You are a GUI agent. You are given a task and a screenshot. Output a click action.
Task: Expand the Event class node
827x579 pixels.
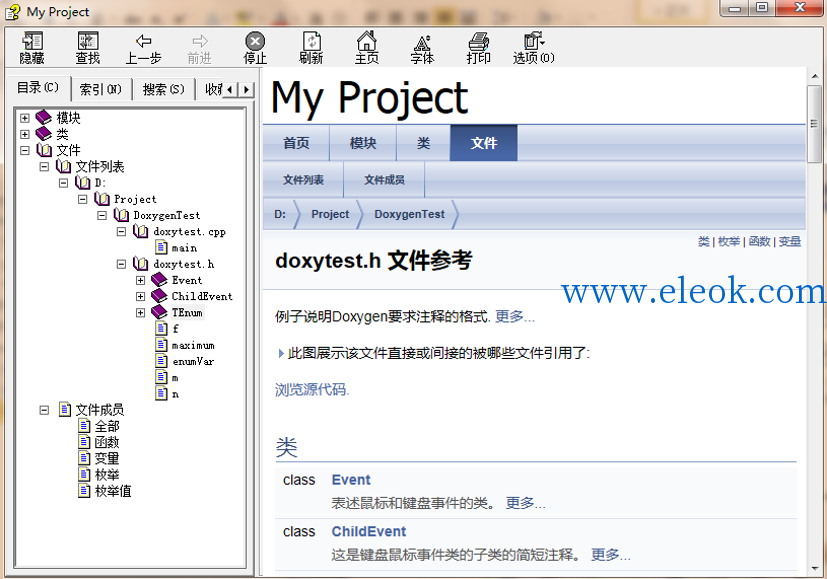tap(140, 281)
